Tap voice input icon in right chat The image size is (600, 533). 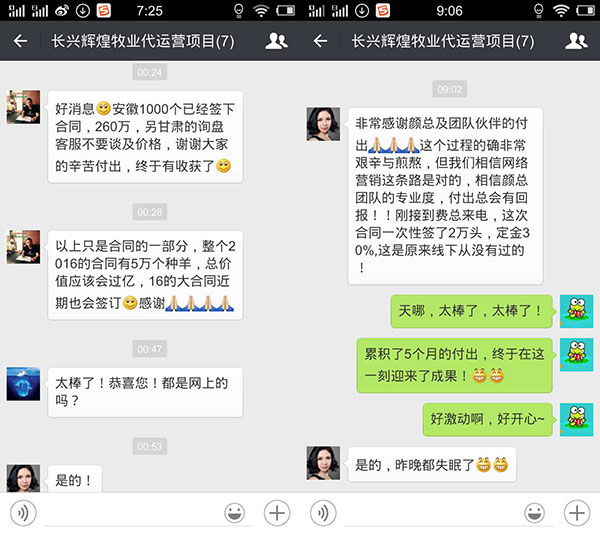pyautogui.click(x=323, y=513)
